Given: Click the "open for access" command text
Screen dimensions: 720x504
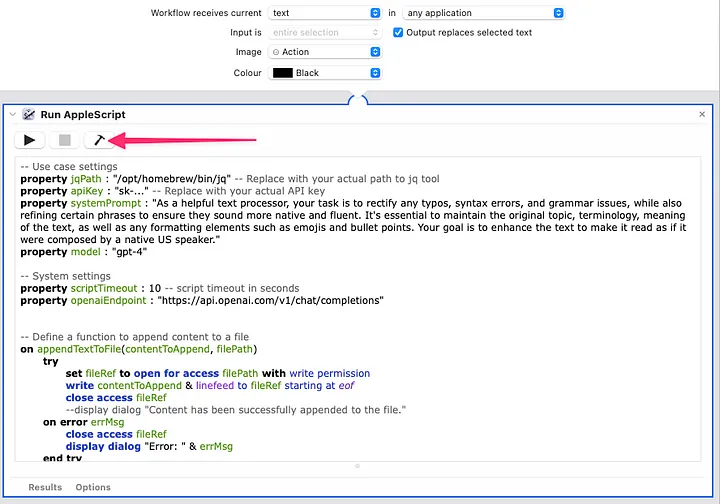Looking at the screenshot, I should tap(176, 373).
